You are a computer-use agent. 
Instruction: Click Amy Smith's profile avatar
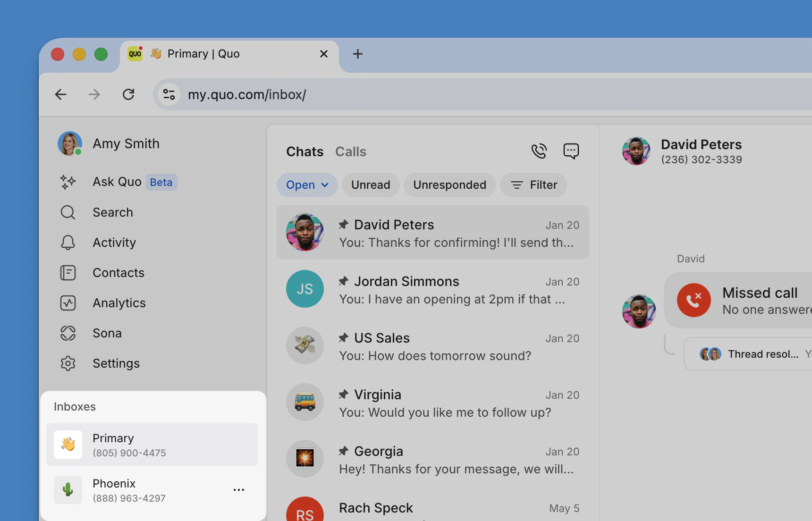(x=70, y=143)
